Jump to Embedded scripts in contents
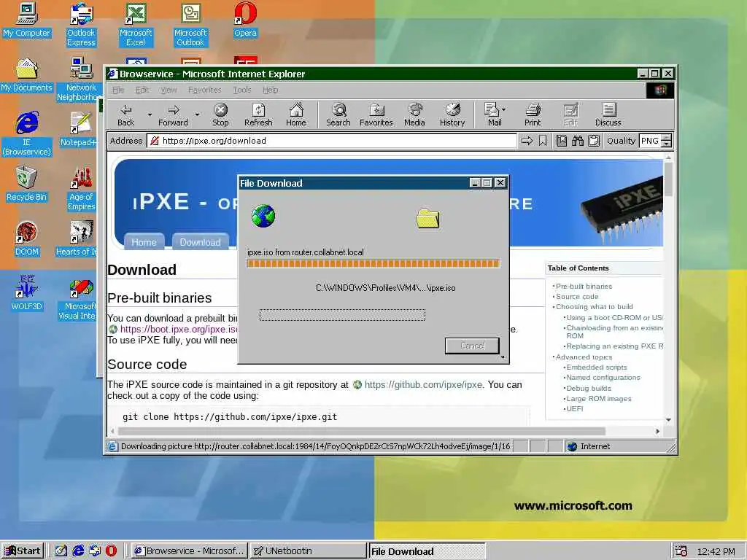Image resolution: width=747 pixels, height=560 pixels. pyautogui.click(x=597, y=367)
